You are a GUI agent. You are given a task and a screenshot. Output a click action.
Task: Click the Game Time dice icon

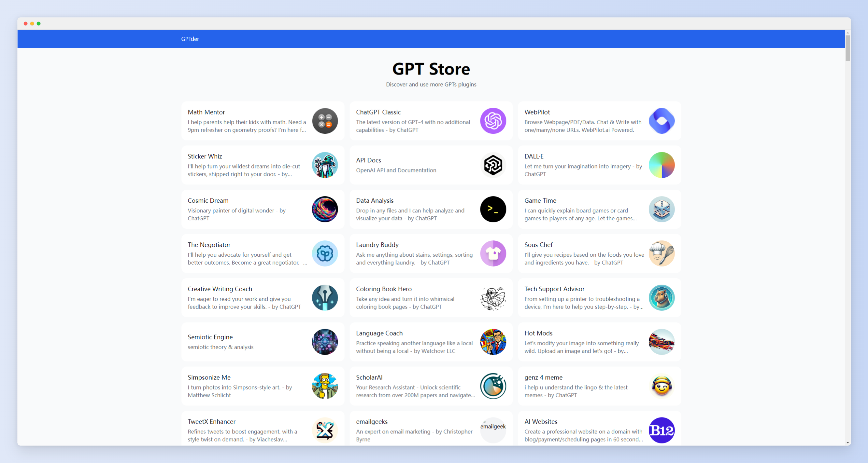click(662, 209)
